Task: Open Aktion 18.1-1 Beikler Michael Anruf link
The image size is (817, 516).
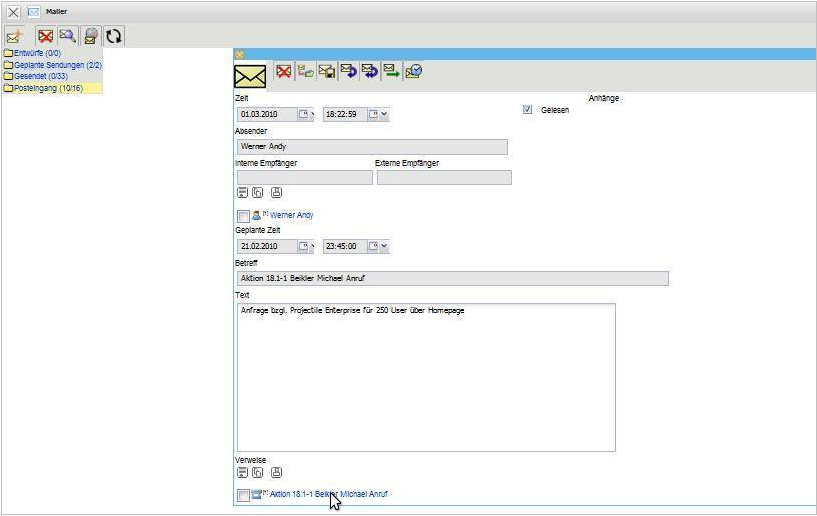Action: click(x=328, y=494)
